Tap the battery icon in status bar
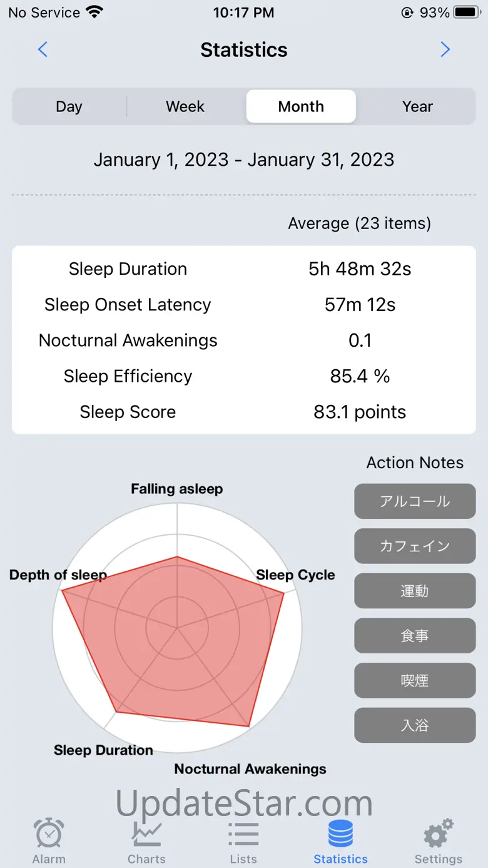 click(466, 13)
